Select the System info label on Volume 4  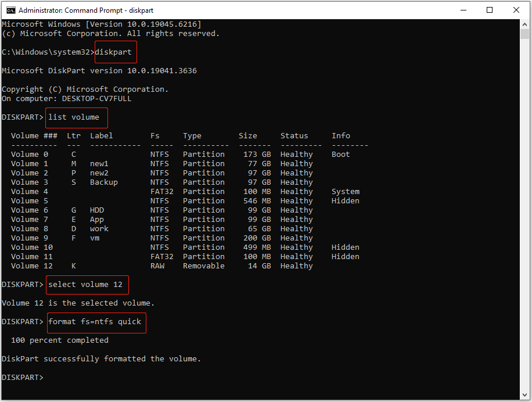click(x=345, y=191)
